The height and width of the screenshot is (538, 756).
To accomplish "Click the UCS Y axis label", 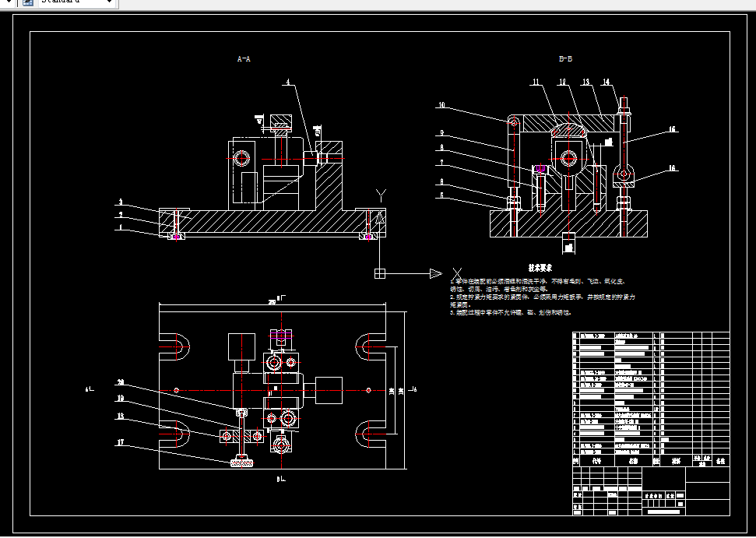I will (381, 195).
